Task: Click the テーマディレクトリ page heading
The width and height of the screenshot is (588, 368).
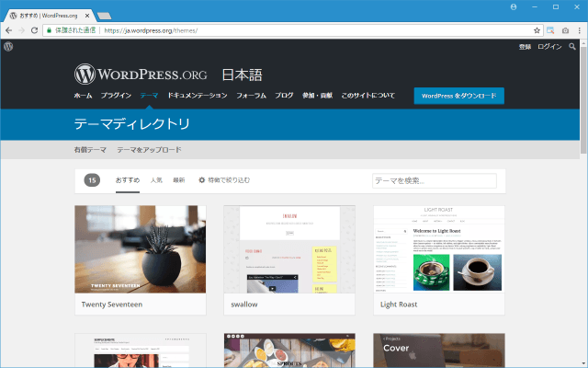Action: coord(132,124)
